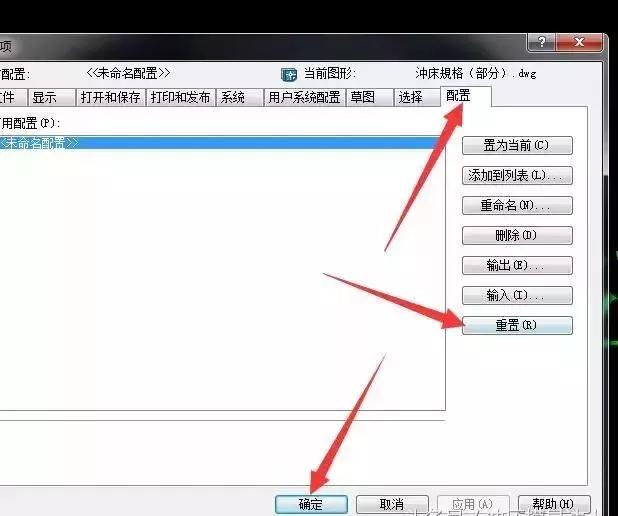Switch to the 显示 tab

52,97
